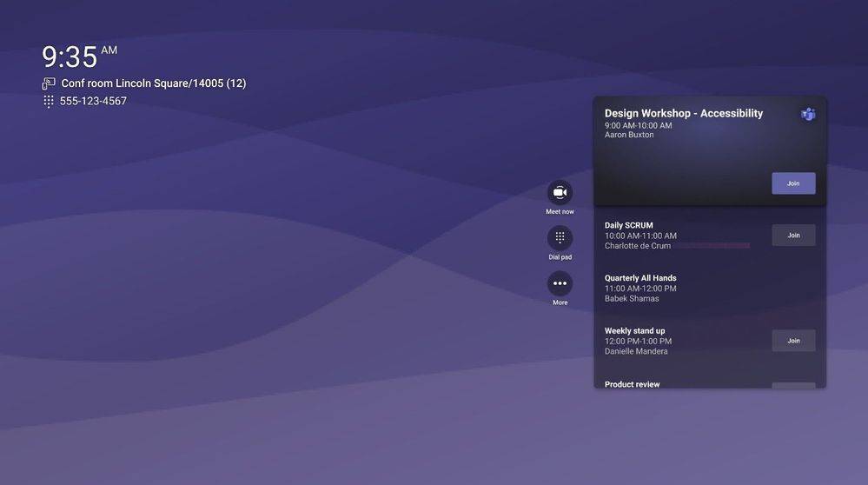Screen dimensions: 868x485
Task: Click the Conf room Lincoln Square name
Action: (x=153, y=83)
